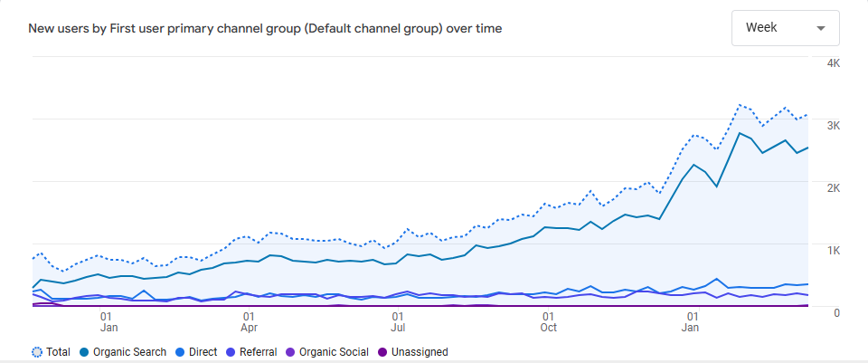Screen dimensions: 868x363
Task: Click the rightmost 01 Jan axis label
Action: (x=692, y=323)
